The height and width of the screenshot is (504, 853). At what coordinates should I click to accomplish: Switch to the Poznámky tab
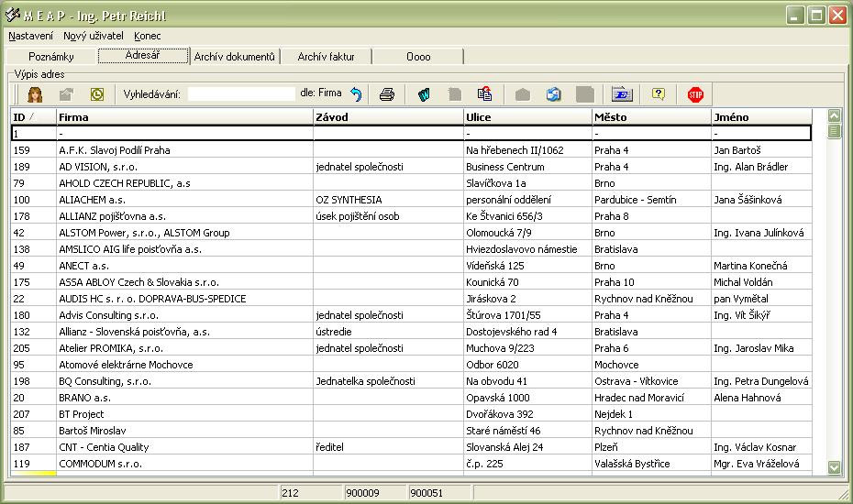pyautogui.click(x=51, y=57)
